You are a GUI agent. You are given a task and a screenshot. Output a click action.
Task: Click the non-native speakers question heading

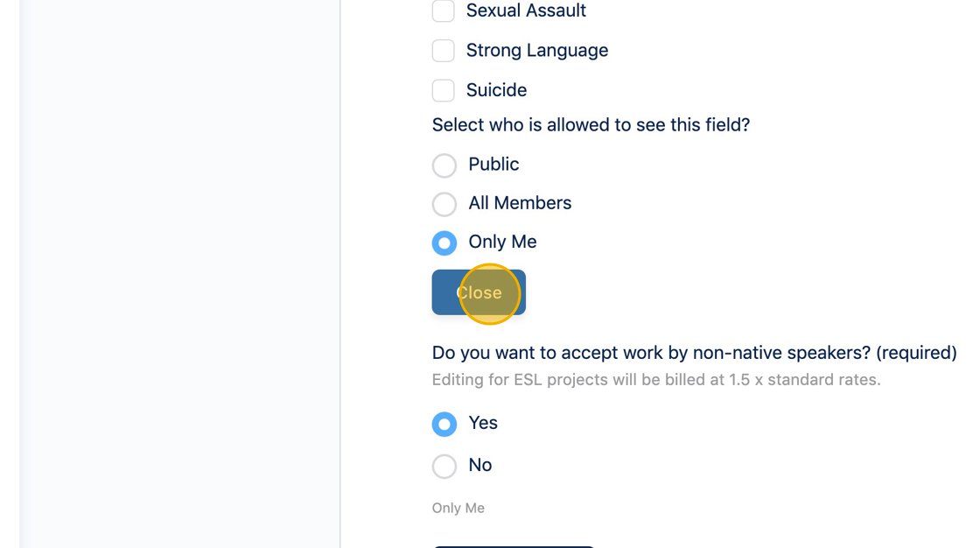694,353
